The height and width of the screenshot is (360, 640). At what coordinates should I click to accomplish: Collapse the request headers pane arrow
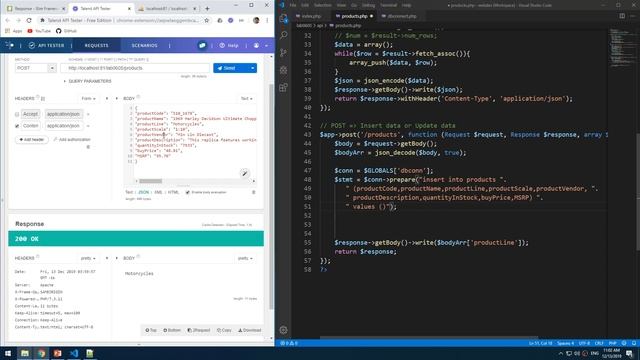click(107, 98)
